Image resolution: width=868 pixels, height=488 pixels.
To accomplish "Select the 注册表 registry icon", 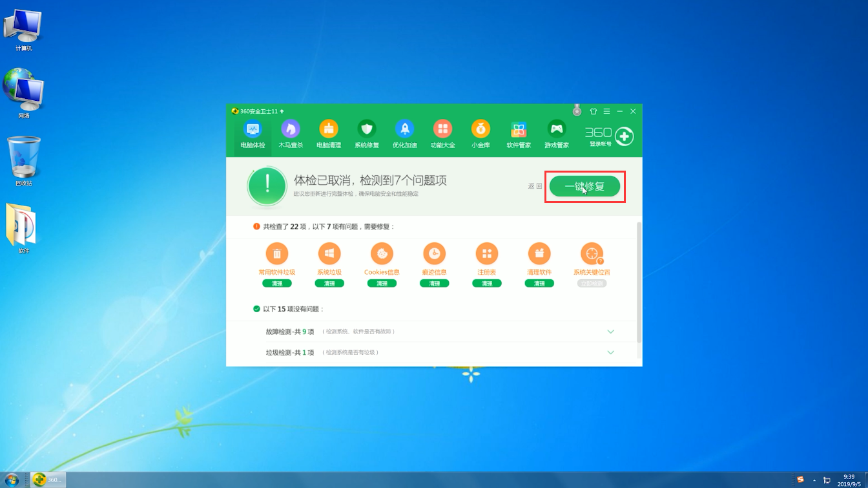I will coord(487,253).
